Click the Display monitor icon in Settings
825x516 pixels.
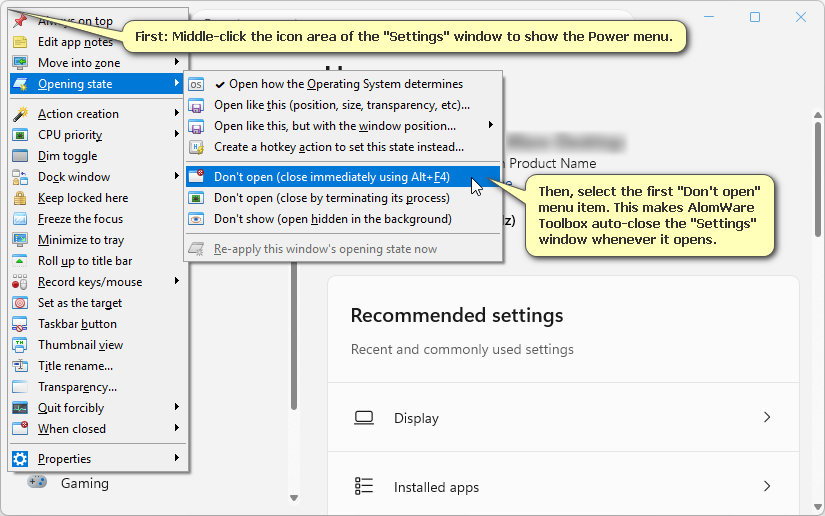click(x=364, y=418)
